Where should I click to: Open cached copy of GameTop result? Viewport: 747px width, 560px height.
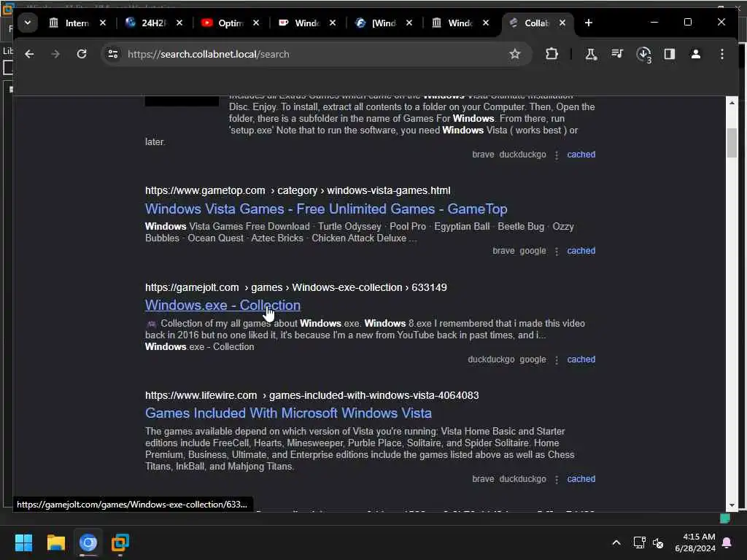click(581, 251)
